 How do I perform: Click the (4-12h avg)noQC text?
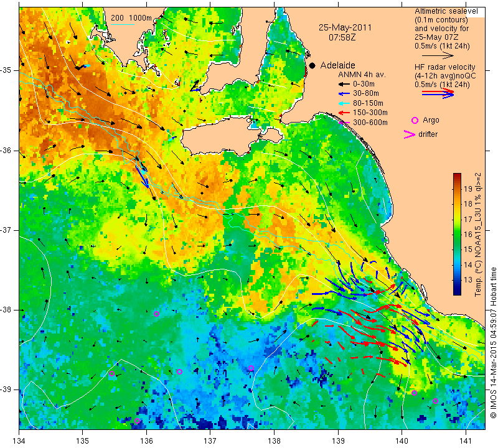pos(445,76)
